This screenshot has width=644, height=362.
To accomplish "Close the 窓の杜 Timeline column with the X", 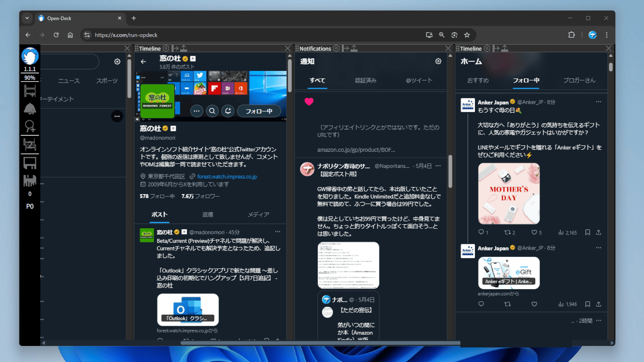I will click(x=288, y=48).
